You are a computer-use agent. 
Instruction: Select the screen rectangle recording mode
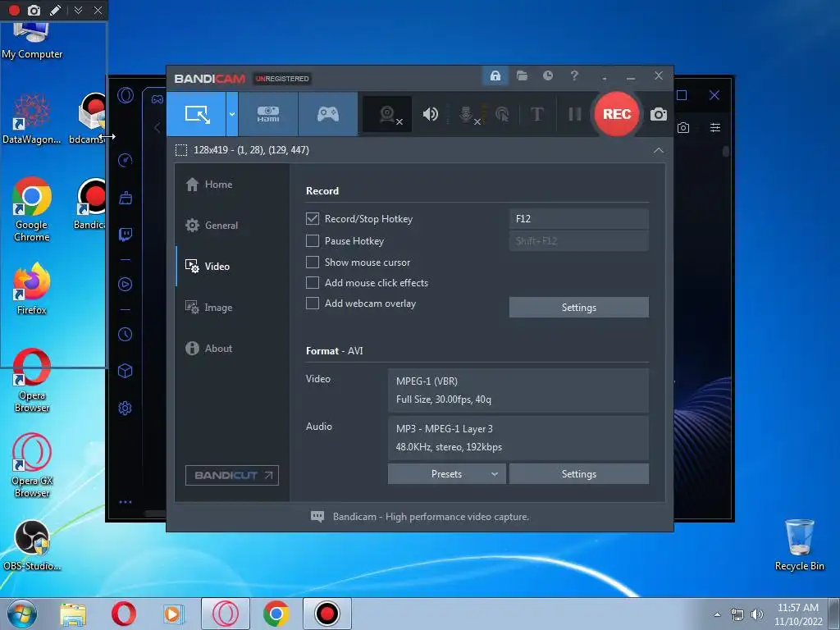click(196, 114)
